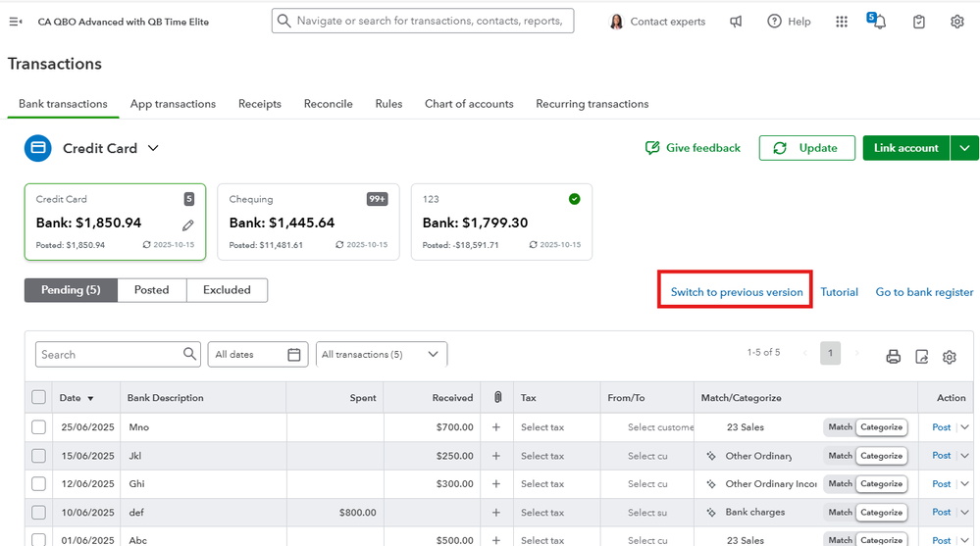This screenshot has height=546, width=980.
Task: Switch to the Reconcile tab
Action: click(x=328, y=104)
